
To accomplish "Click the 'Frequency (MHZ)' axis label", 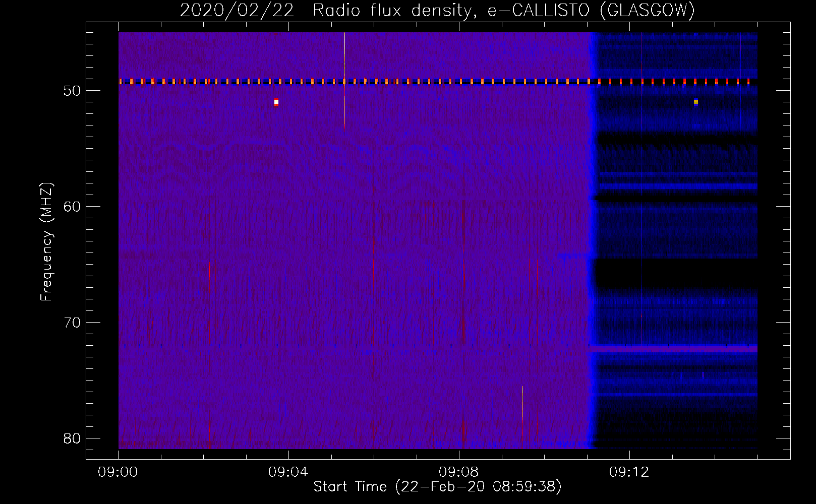I will (47, 242).
